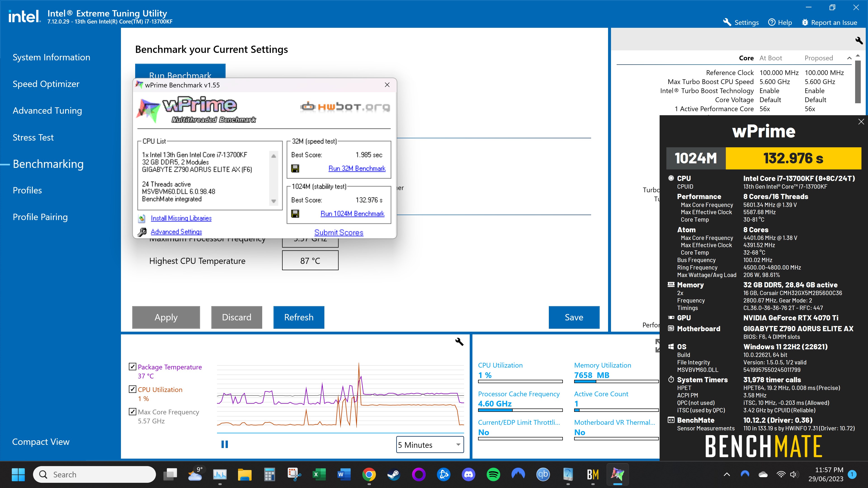Open File Explorer from the taskbar

point(245,474)
